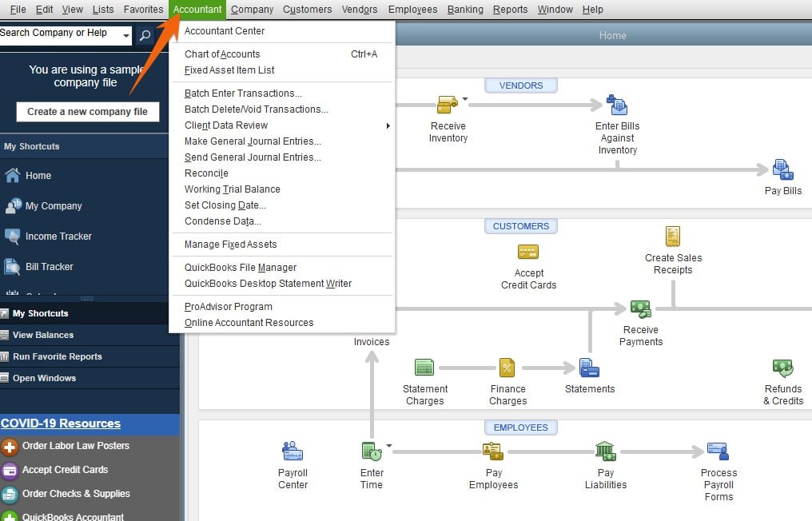Image resolution: width=812 pixels, height=521 pixels.
Task: Click the Refunds & Credits icon
Action: pos(782,368)
